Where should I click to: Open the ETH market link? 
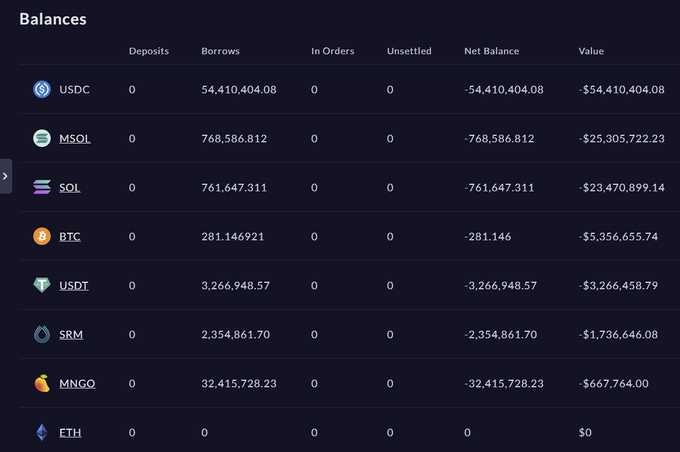70,433
